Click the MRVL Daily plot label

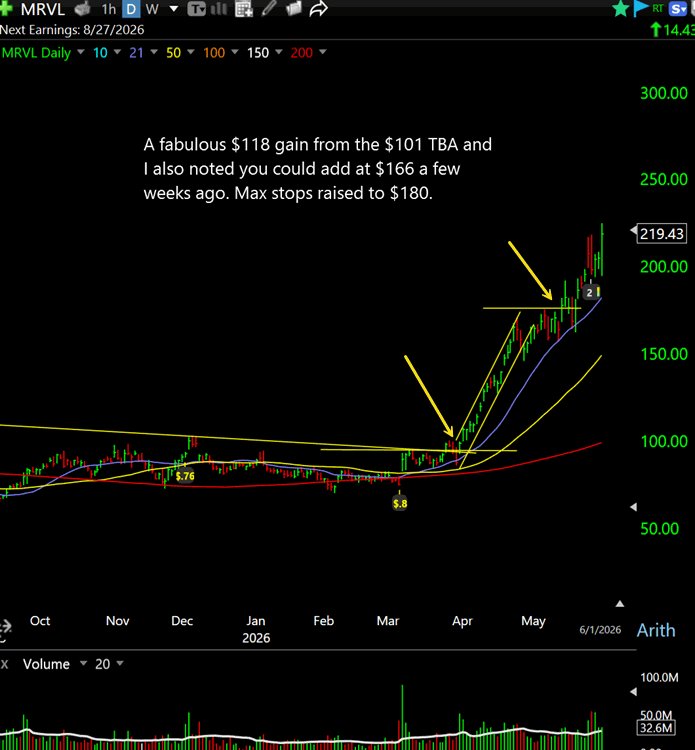click(x=36, y=53)
